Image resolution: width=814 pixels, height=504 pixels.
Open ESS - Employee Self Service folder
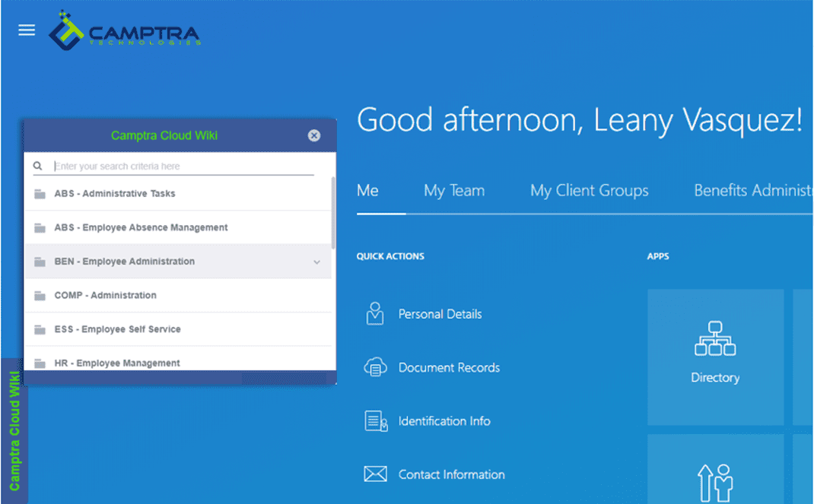(117, 329)
